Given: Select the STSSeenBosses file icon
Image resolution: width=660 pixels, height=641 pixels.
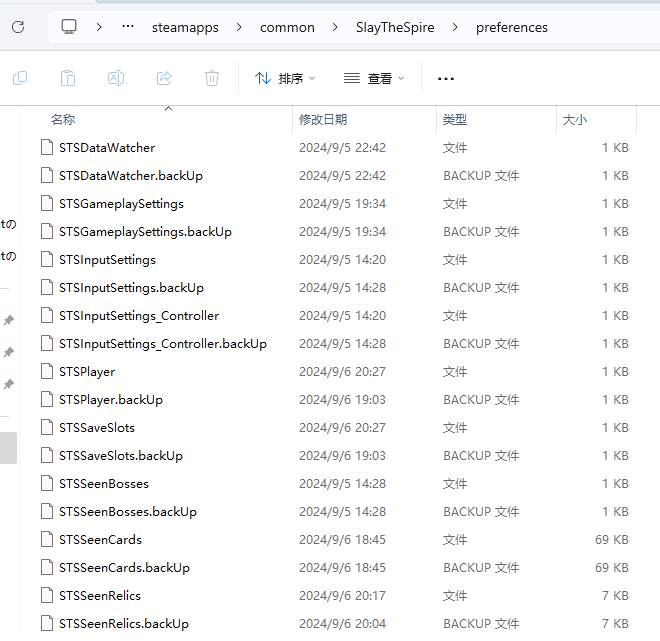Looking at the screenshot, I should click(47, 483).
